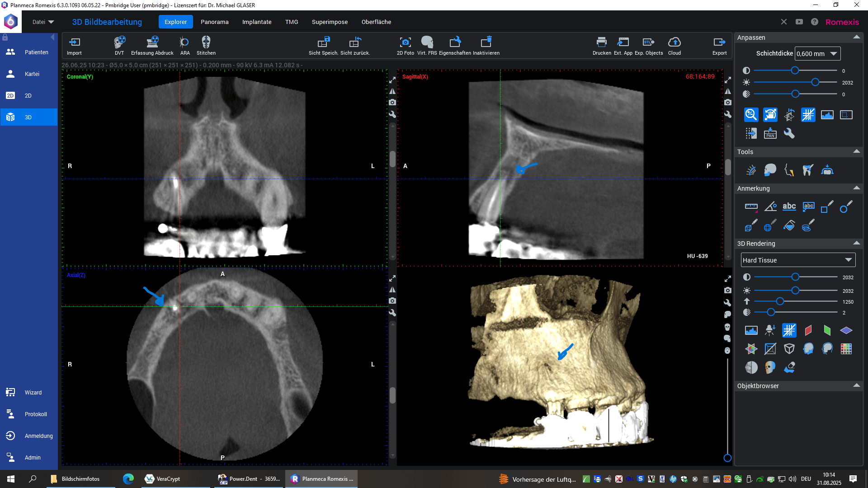Capture snapshot of 3D rendering view
Screen dimensions: 868x488
(727, 291)
